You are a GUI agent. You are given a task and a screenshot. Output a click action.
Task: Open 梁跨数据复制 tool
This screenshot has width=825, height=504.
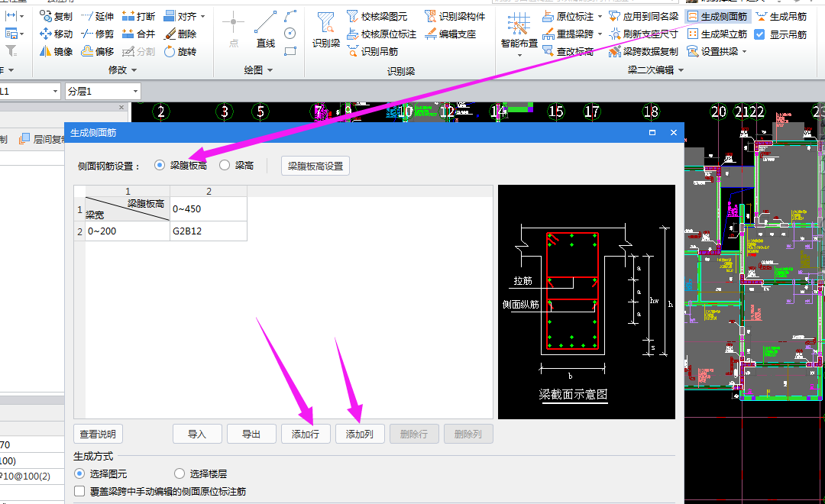(x=643, y=52)
